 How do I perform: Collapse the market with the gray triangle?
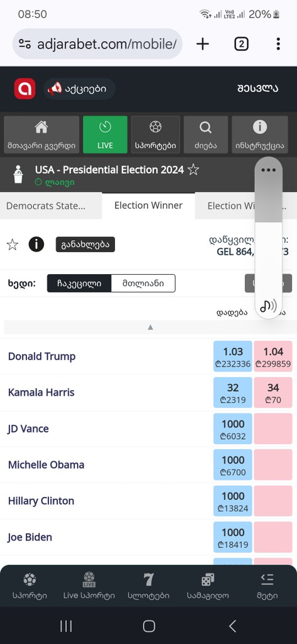pyautogui.click(x=150, y=327)
